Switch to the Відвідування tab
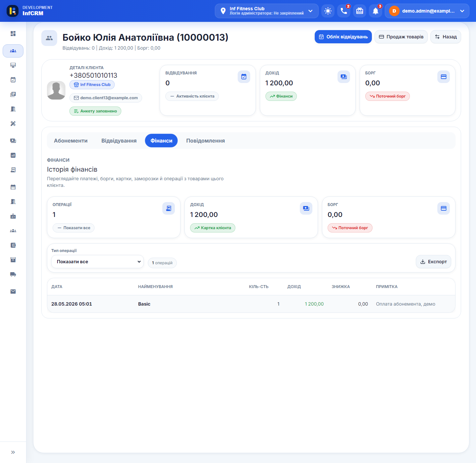The width and height of the screenshot is (476, 463). click(x=119, y=141)
